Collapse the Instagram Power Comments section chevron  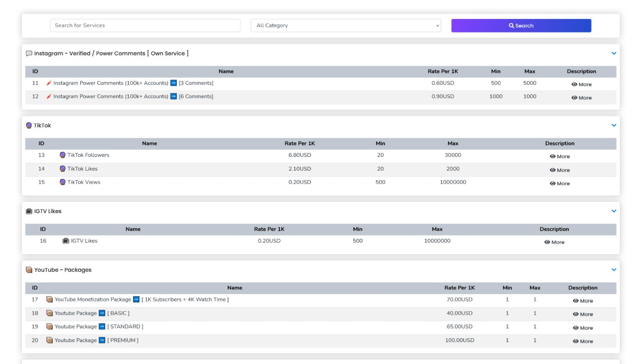[614, 54]
